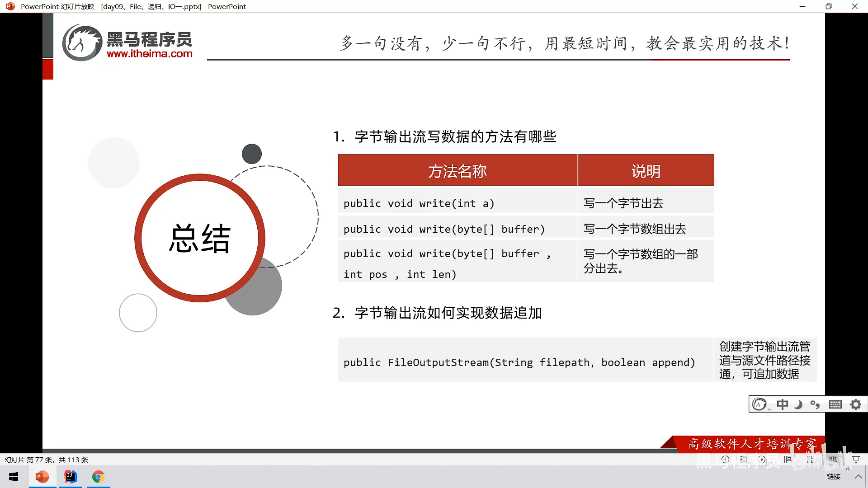Go to previous slide using status bar arrow

725,459
